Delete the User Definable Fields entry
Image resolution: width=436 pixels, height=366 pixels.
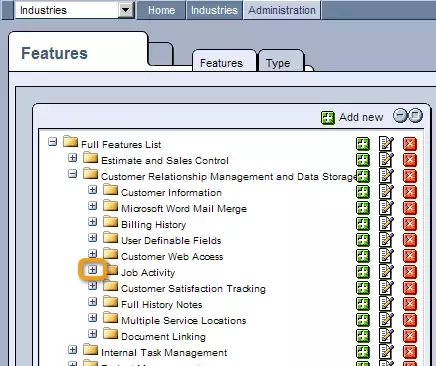pos(410,240)
